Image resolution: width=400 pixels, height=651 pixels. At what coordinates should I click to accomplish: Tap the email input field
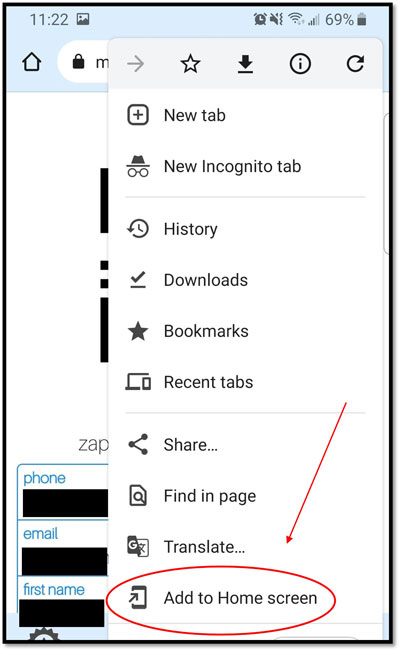65,561
